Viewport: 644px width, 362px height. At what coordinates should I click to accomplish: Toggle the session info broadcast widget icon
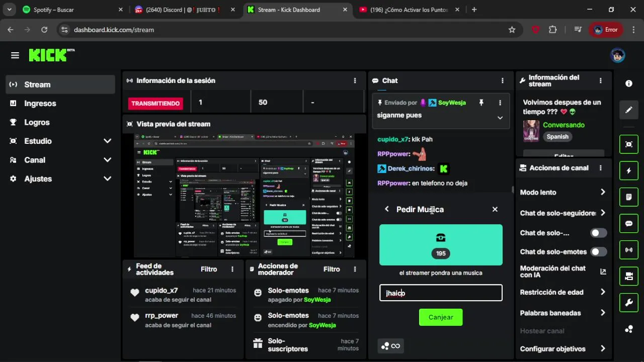(629, 249)
